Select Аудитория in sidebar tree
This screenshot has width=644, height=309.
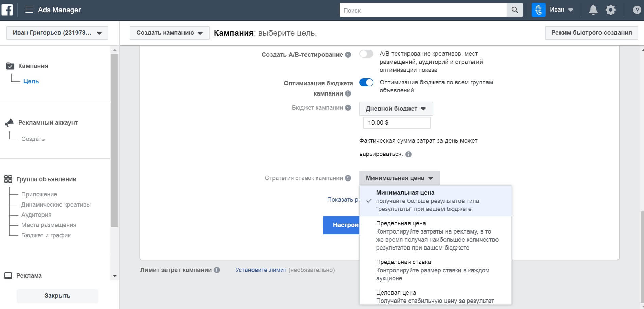coord(36,215)
